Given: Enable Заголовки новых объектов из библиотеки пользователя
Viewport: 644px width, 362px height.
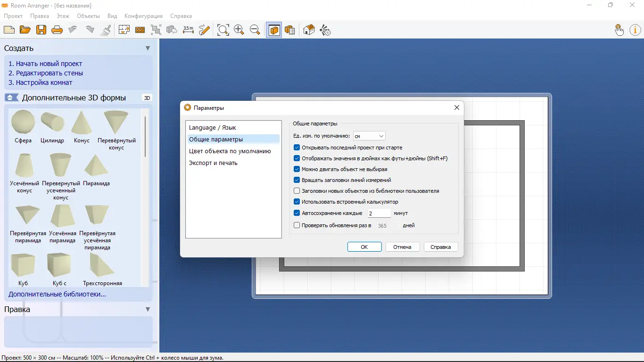Looking at the screenshot, I should (x=297, y=191).
